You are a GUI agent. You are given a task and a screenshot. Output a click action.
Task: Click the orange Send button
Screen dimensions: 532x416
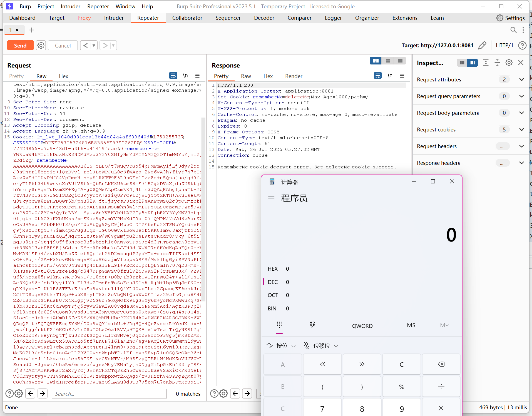[x=20, y=45]
